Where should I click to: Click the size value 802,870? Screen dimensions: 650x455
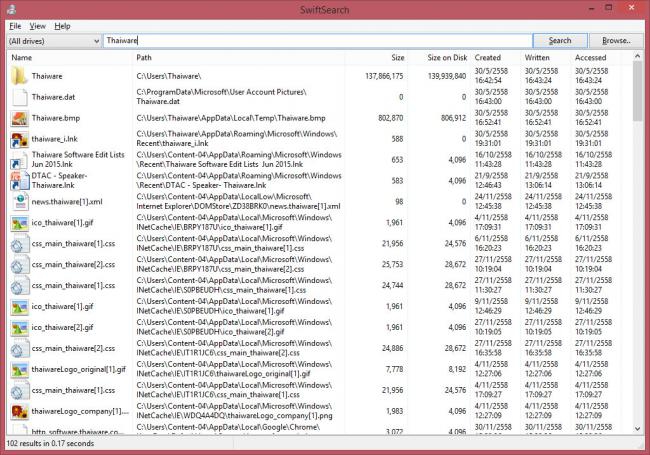(x=390, y=118)
